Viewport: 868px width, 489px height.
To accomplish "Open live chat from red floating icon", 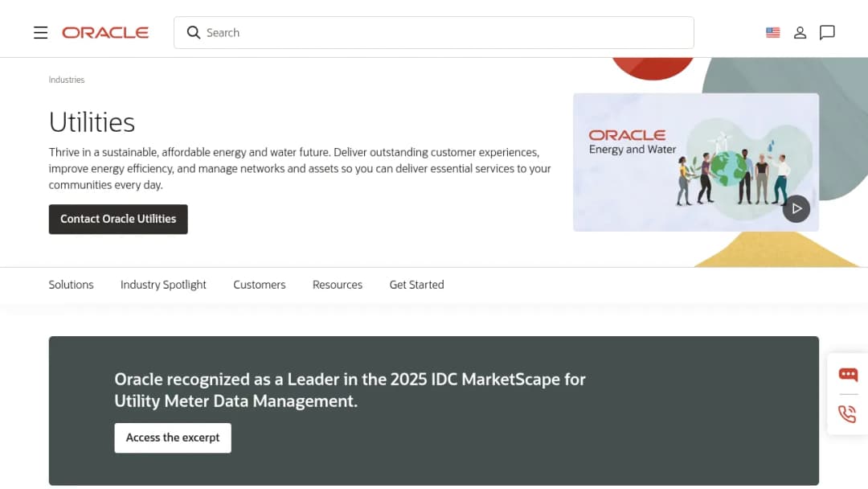I will coord(848,375).
